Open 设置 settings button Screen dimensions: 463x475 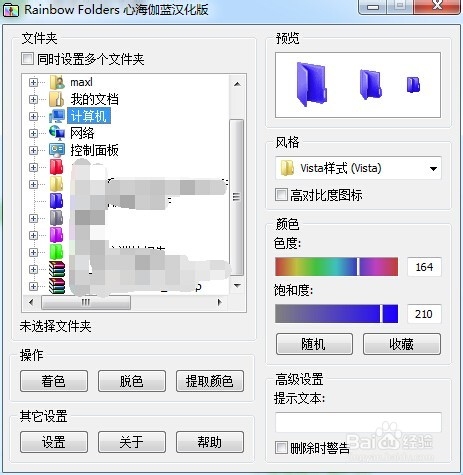coord(54,442)
